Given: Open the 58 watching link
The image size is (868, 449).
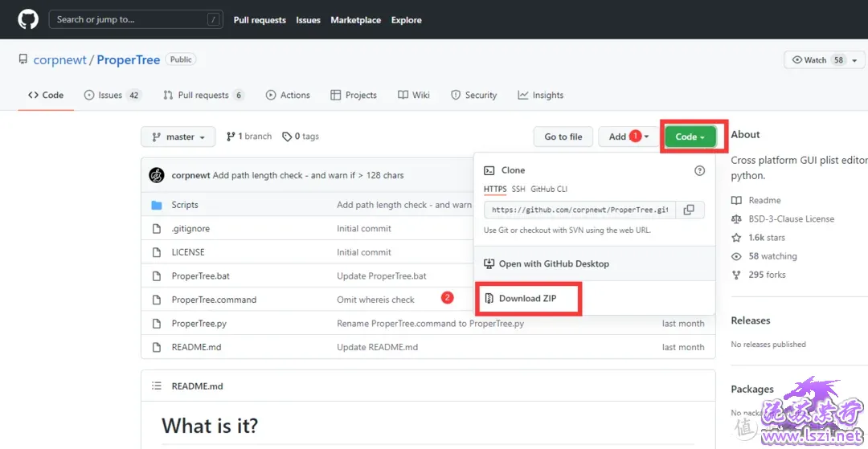Looking at the screenshot, I should pos(772,256).
